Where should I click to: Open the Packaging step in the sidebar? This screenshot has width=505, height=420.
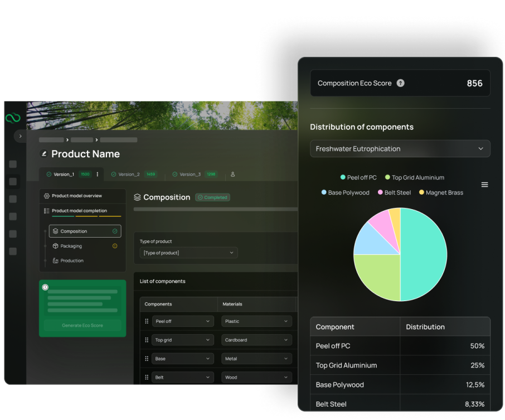pos(71,246)
